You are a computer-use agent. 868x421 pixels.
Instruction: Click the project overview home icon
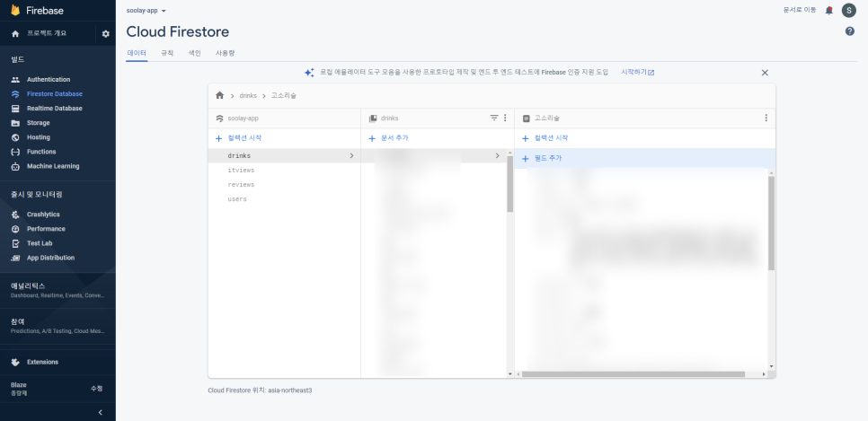coord(15,34)
